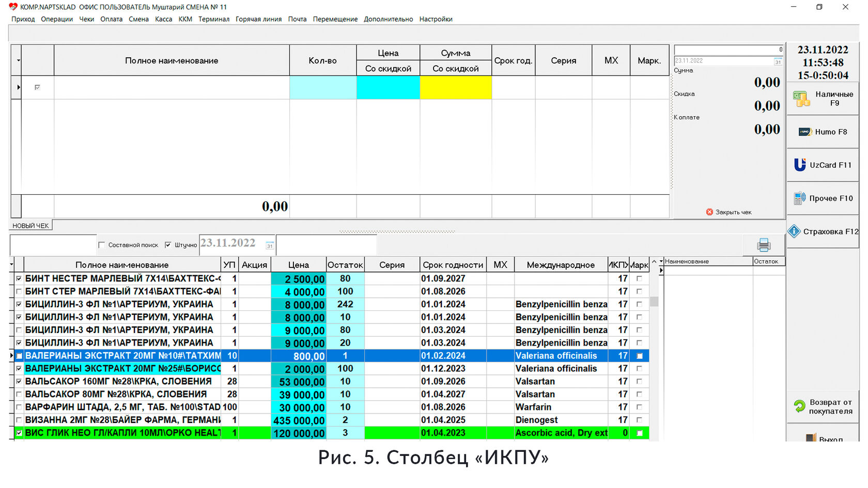Screen dimensions: 868x488
Task: Switch to the НОВЫЙ ЧЕК tab
Action: pos(30,226)
